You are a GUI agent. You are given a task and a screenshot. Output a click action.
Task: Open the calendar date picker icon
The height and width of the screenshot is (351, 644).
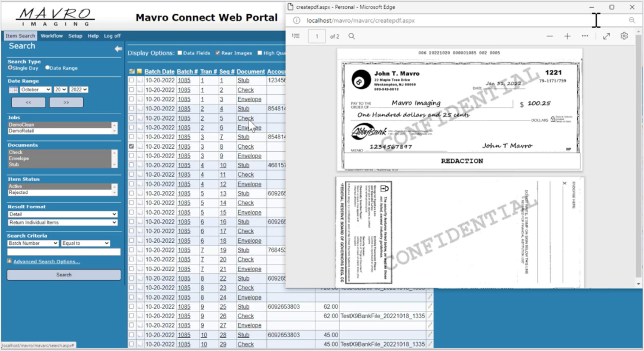[13, 90]
